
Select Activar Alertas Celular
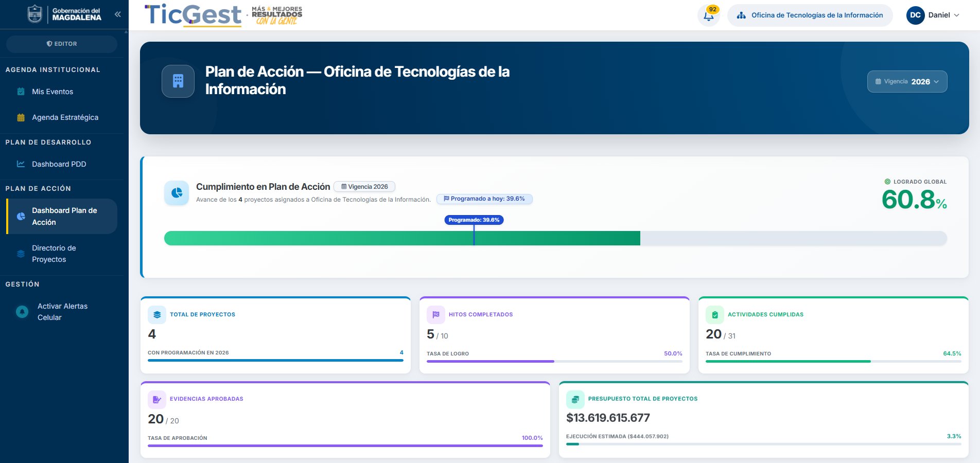pos(62,312)
